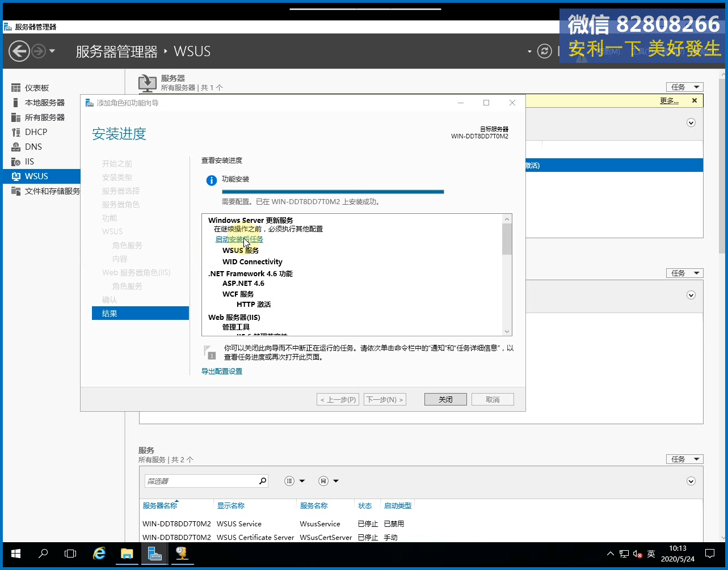Viewport: 728px width, 570px height.
Task: Open taskbar search
Action: pyautogui.click(x=43, y=554)
